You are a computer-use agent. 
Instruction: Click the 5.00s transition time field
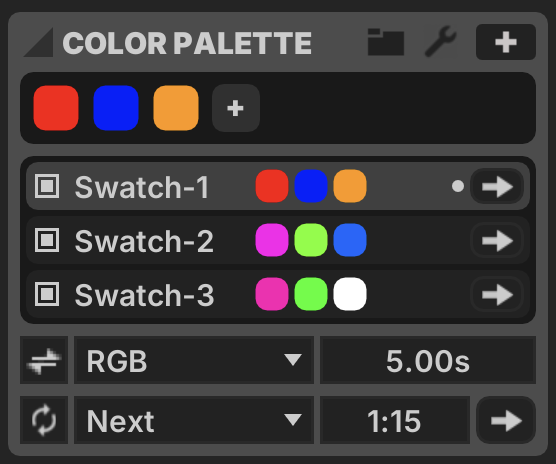(428, 360)
